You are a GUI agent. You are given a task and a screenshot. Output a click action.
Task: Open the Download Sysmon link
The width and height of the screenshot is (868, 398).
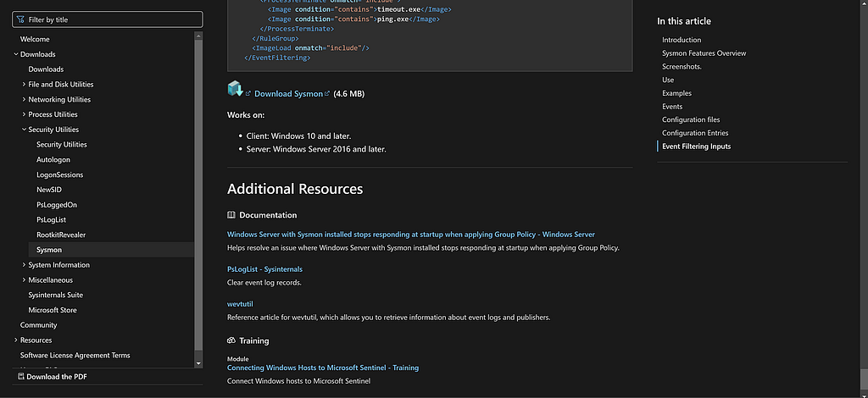tap(288, 94)
